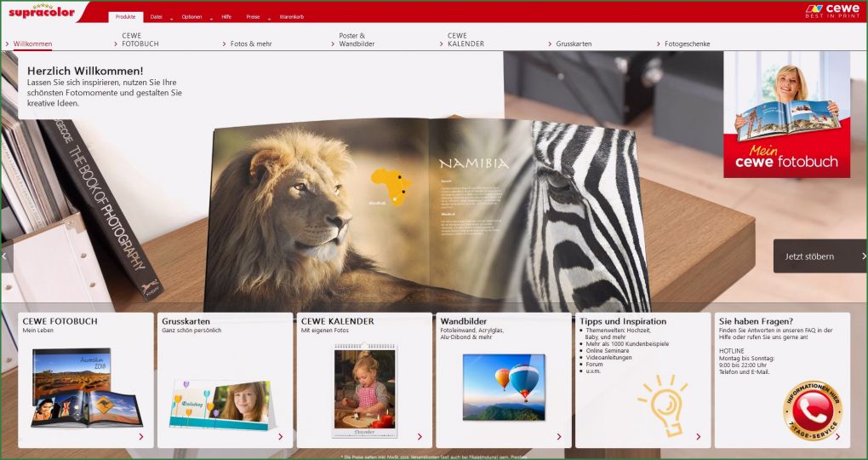Go to previous slide with left arrow

click(5, 256)
